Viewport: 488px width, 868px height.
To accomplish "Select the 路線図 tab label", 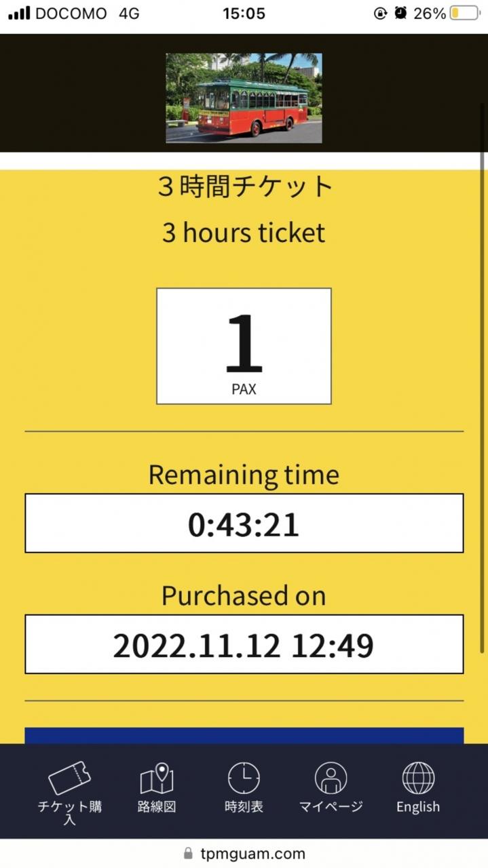I will tap(156, 807).
